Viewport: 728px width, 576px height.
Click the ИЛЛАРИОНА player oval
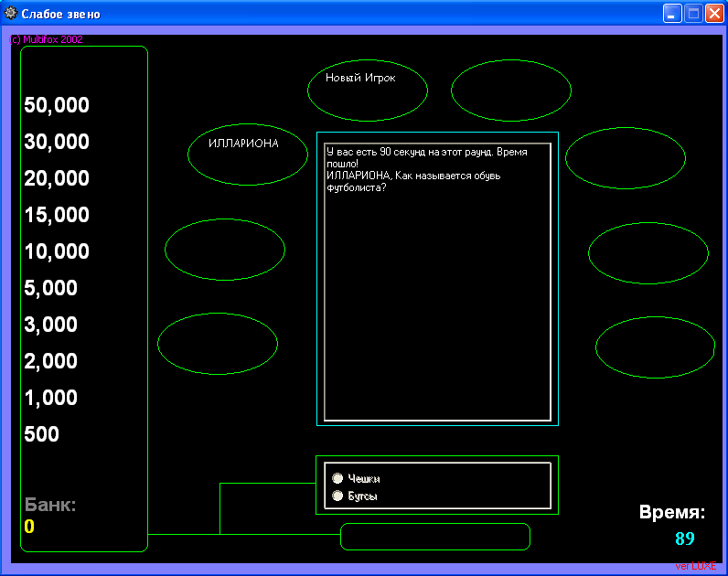(248, 155)
